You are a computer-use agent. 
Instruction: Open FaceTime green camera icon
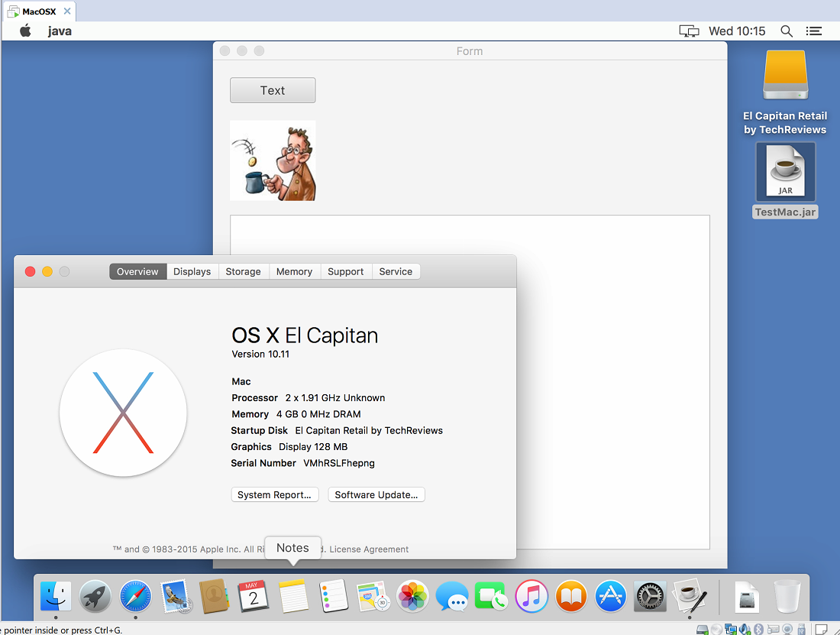(x=491, y=597)
